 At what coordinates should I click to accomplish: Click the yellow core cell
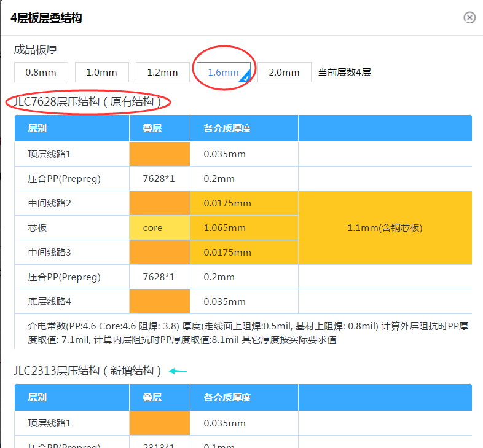click(x=160, y=228)
